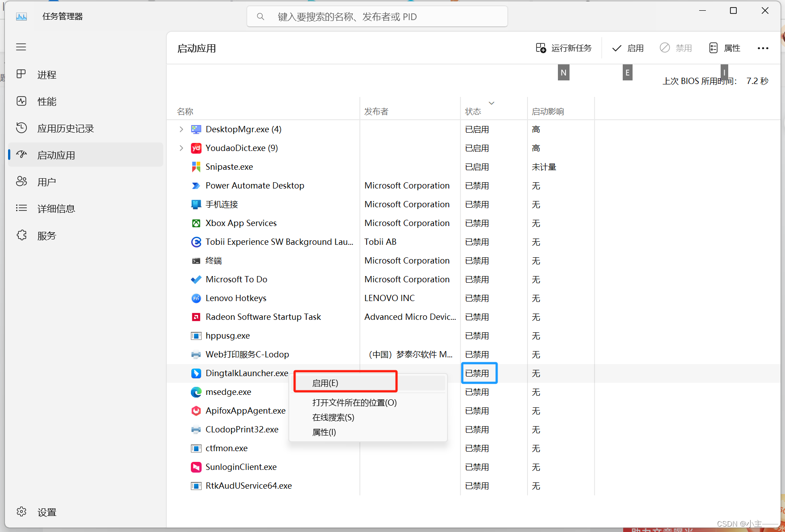Screen dimensions: 785x532
Task: Click Run new task (运行新任务)
Action: tap(563, 48)
